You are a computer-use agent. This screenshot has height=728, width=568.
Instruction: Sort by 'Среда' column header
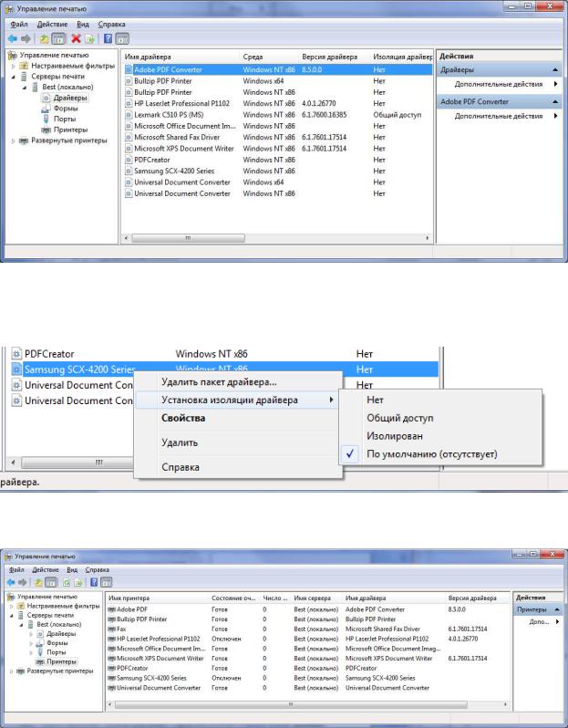269,57
